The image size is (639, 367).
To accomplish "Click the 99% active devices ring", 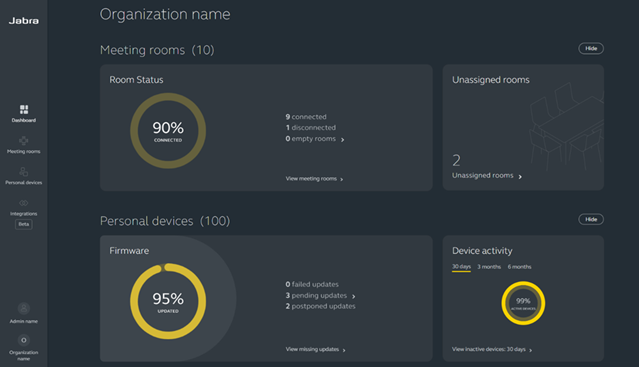I will [x=523, y=303].
